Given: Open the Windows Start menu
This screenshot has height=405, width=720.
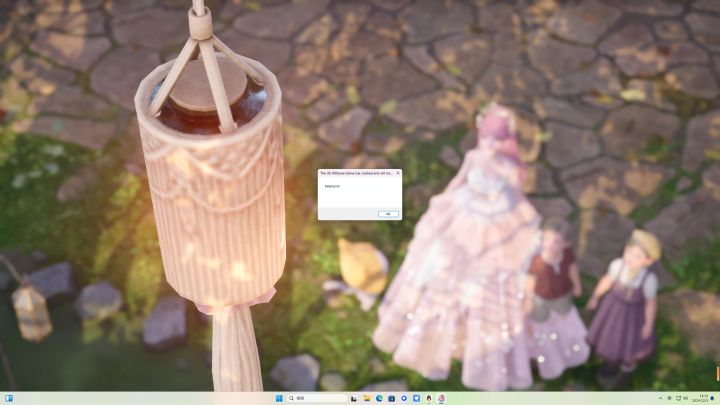Looking at the screenshot, I should (x=279, y=398).
